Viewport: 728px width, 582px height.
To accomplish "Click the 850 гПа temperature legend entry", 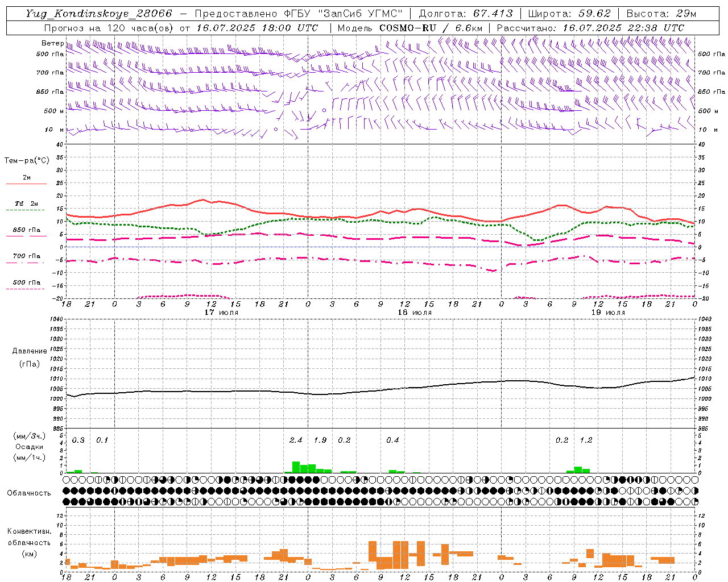I will click(x=27, y=230).
